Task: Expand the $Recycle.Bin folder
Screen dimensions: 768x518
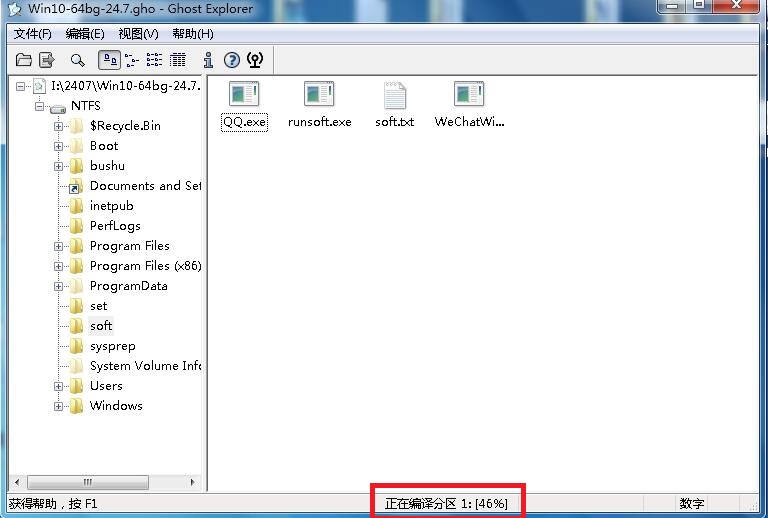Action: (58, 126)
